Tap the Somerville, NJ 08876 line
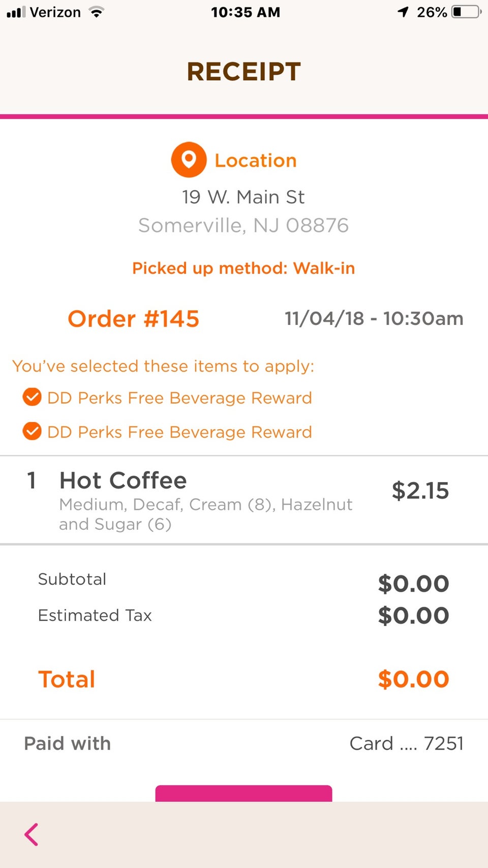488x868 pixels. [x=243, y=225]
